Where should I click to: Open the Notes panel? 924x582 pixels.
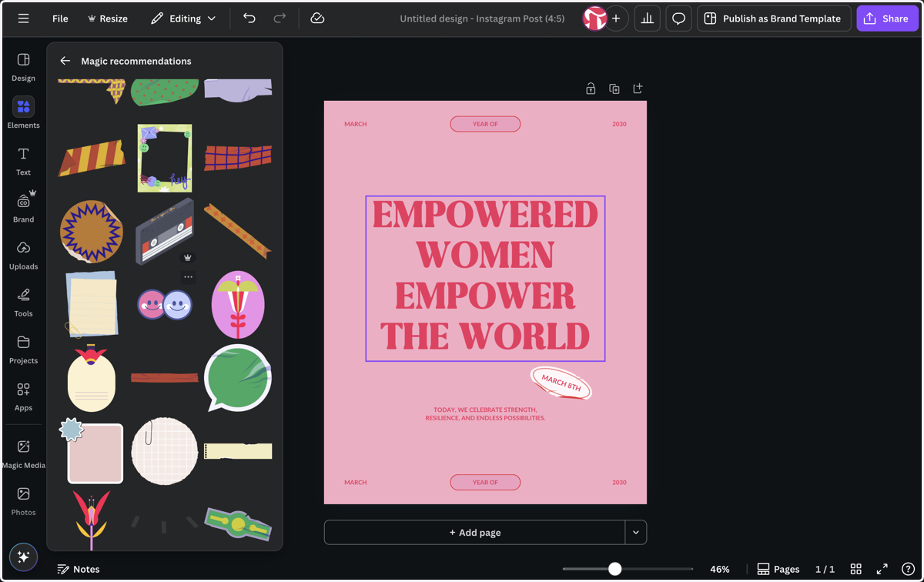click(x=79, y=569)
